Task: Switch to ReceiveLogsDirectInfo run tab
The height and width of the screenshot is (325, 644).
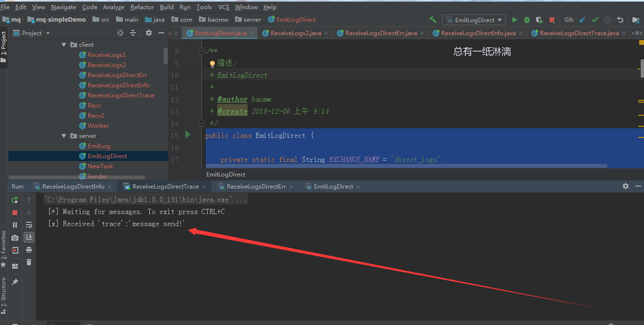Action: pos(73,187)
